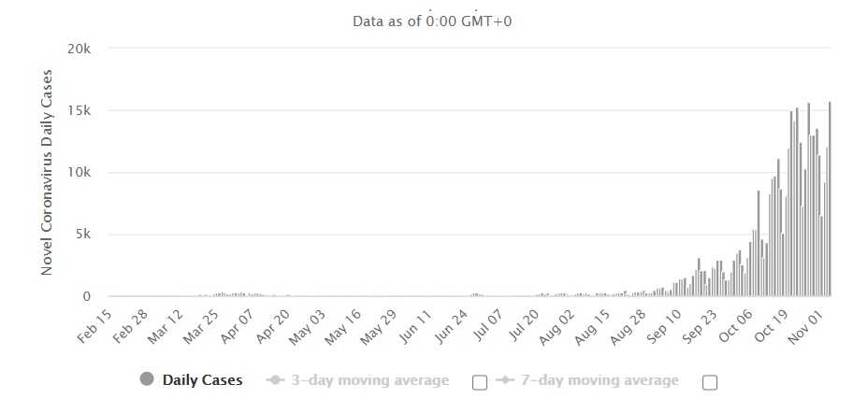
Task: Tick the 7-day moving average checkbox
Action: (x=709, y=381)
